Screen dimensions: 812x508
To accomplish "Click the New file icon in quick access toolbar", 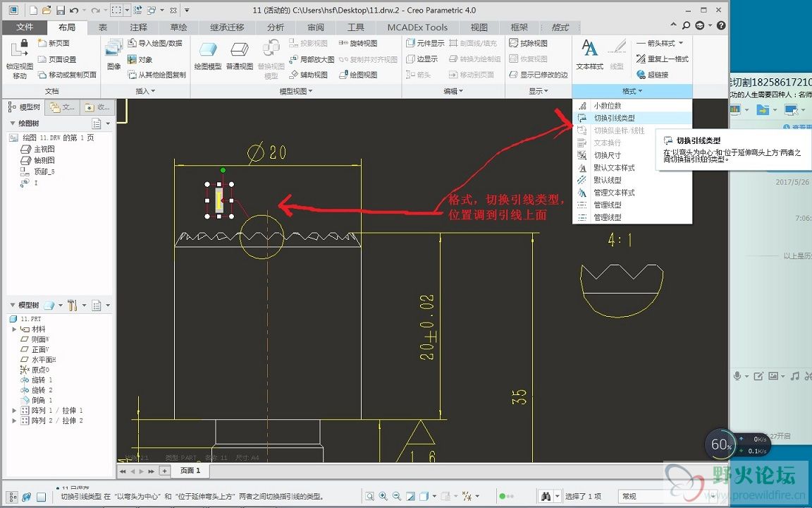I will tap(33, 10).
